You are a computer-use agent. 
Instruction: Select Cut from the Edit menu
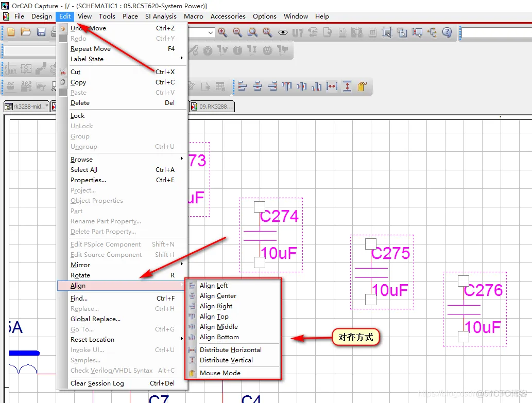(122, 72)
